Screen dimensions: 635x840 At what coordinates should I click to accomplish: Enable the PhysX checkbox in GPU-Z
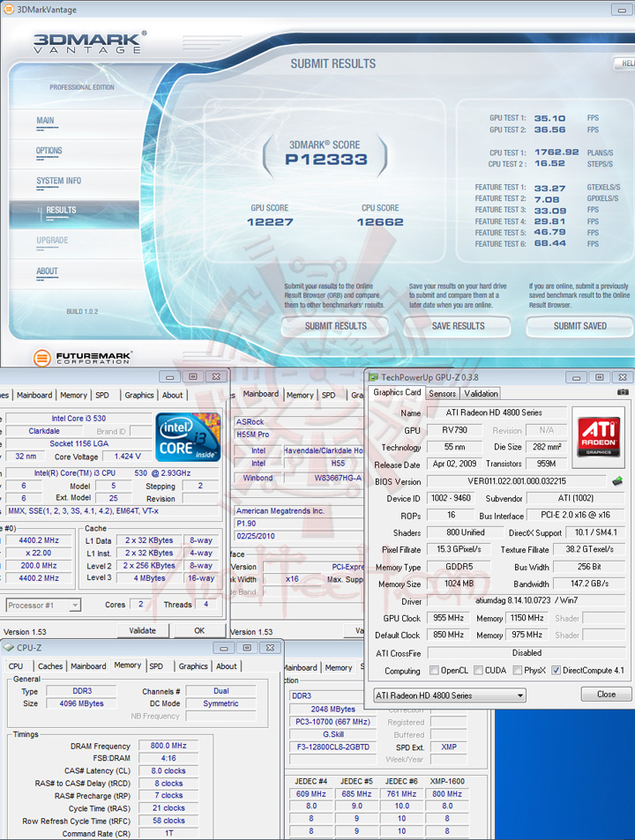518,670
